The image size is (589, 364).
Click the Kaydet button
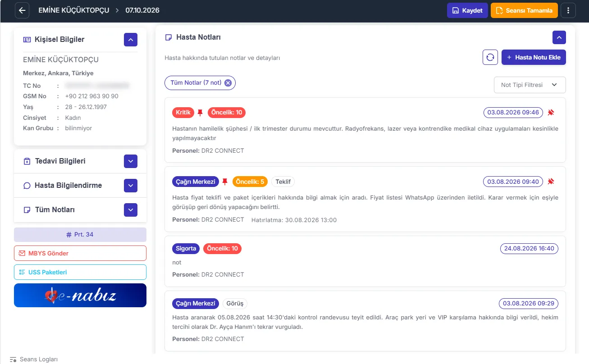tap(467, 10)
